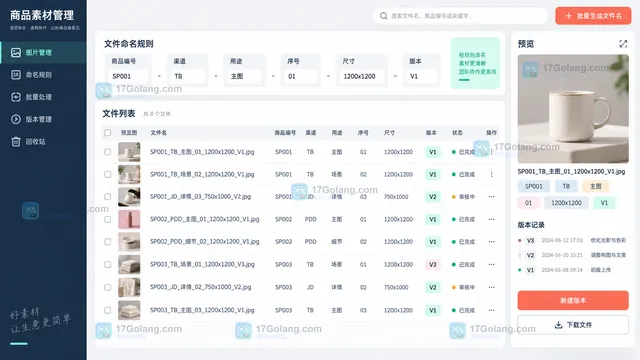Image resolution: width=640 pixels, height=360 pixels.
Task: Check the row SP003_TB_主图_03 checkbox
Action: [108, 310]
